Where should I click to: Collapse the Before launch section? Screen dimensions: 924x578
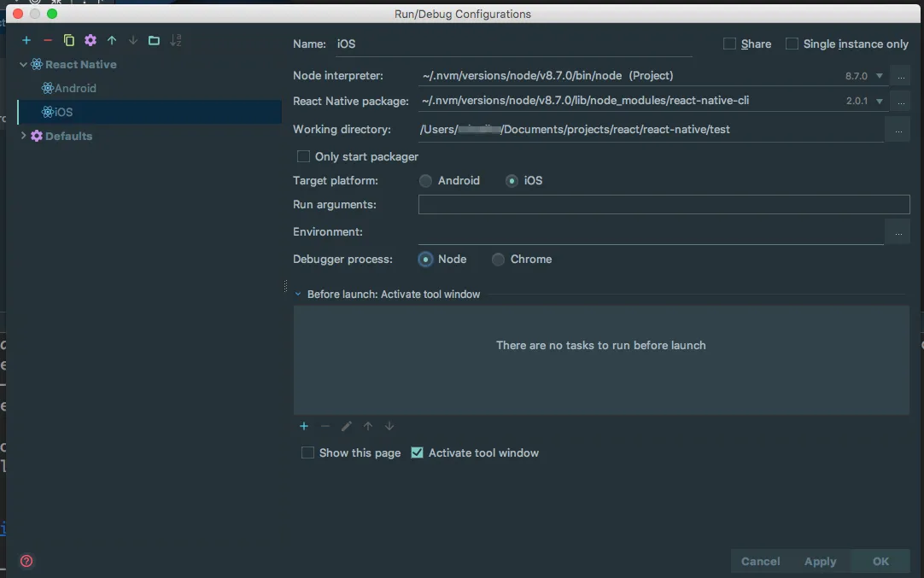[x=297, y=294]
